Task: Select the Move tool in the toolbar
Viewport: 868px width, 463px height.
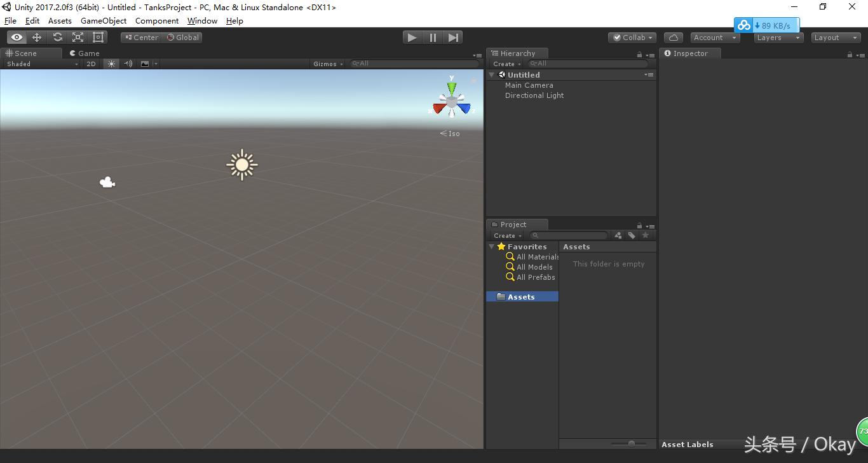Action: [36, 37]
